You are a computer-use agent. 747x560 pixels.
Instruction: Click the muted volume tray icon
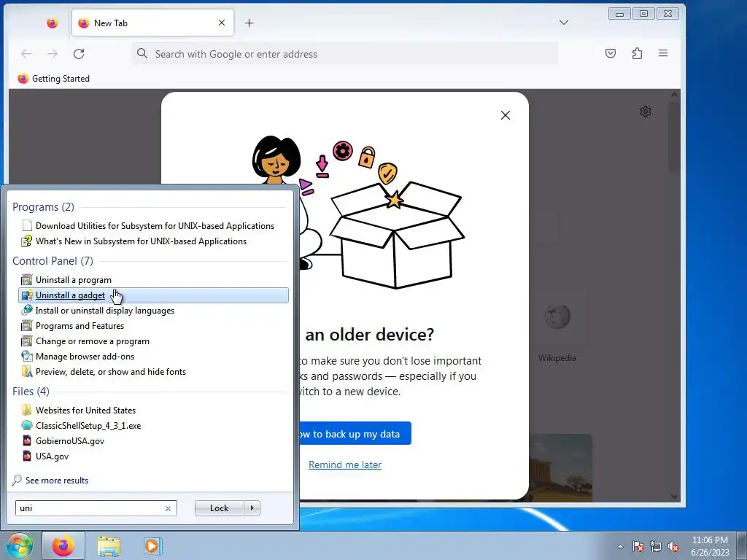pyautogui.click(x=673, y=546)
